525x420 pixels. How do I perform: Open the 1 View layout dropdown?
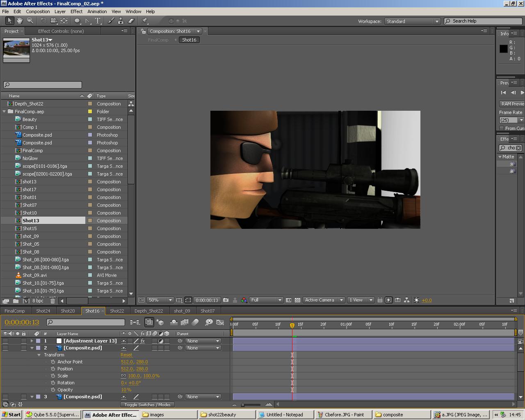361,300
